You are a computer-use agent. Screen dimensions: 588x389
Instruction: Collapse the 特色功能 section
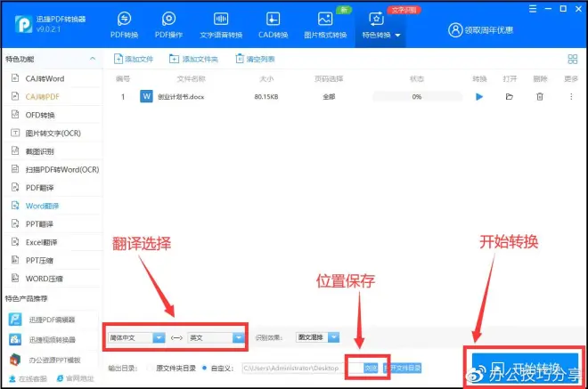(x=93, y=59)
